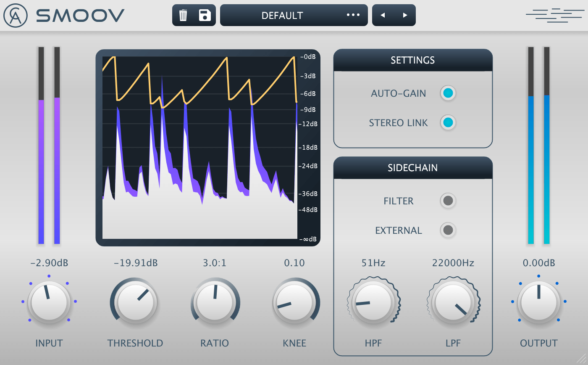Click the RATIO label under its knob
The width and height of the screenshot is (588, 365).
point(215,343)
